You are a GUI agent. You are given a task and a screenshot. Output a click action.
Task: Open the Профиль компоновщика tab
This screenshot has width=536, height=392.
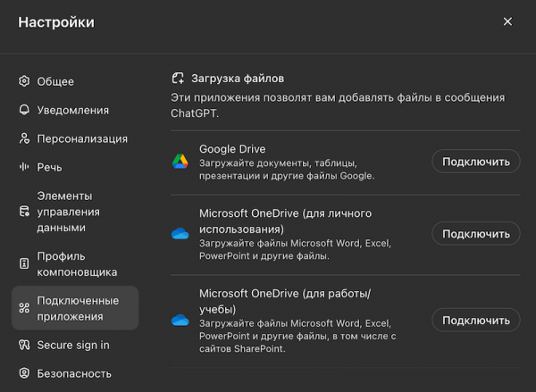coord(75,263)
